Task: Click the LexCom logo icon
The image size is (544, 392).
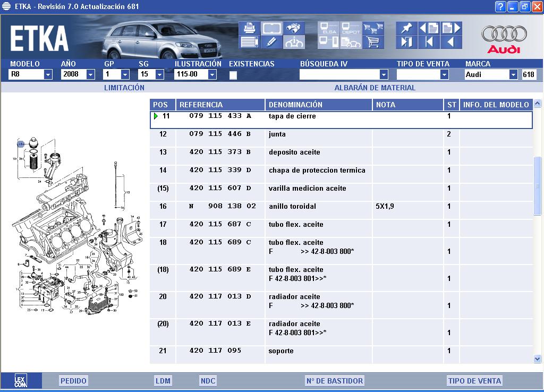Action: [21, 381]
